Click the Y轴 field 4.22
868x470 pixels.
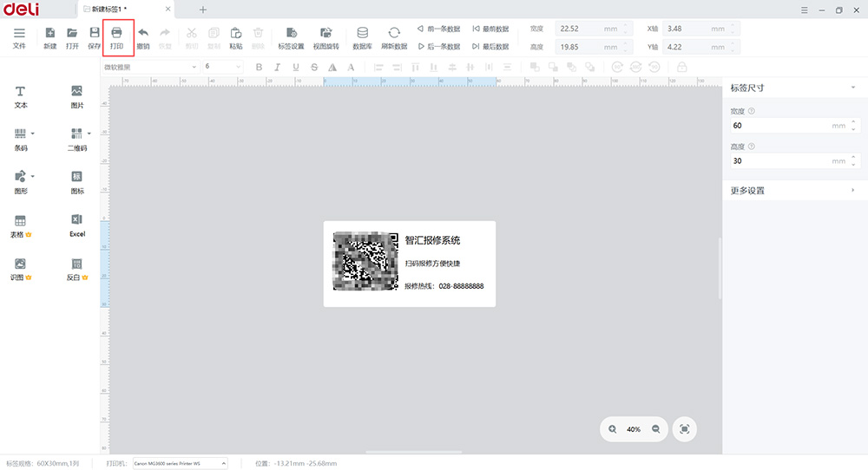[700, 47]
